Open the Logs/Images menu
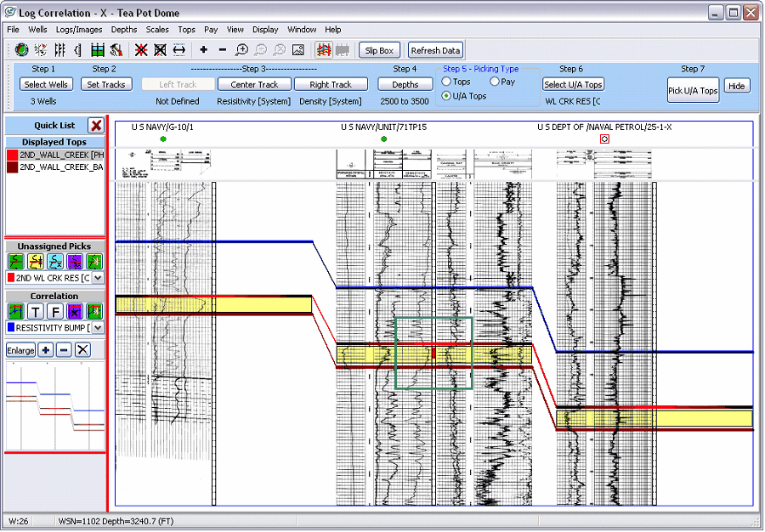 pos(79,29)
